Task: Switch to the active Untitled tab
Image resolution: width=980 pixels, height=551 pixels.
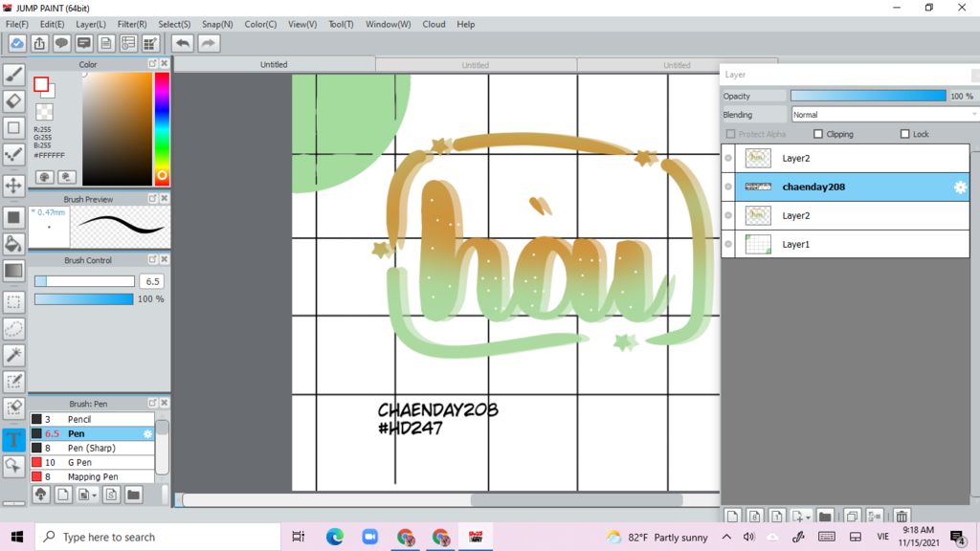Action: 274,64
